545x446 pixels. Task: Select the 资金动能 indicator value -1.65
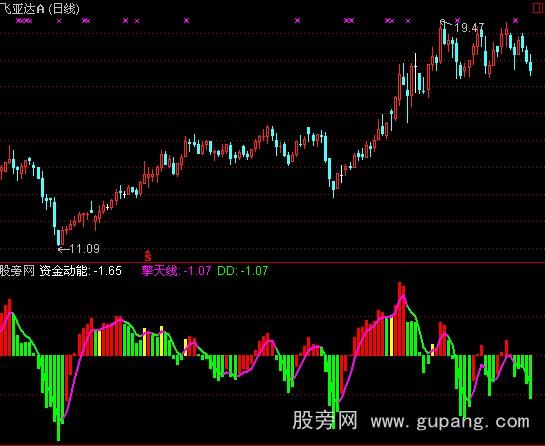pyautogui.click(x=108, y=270)
